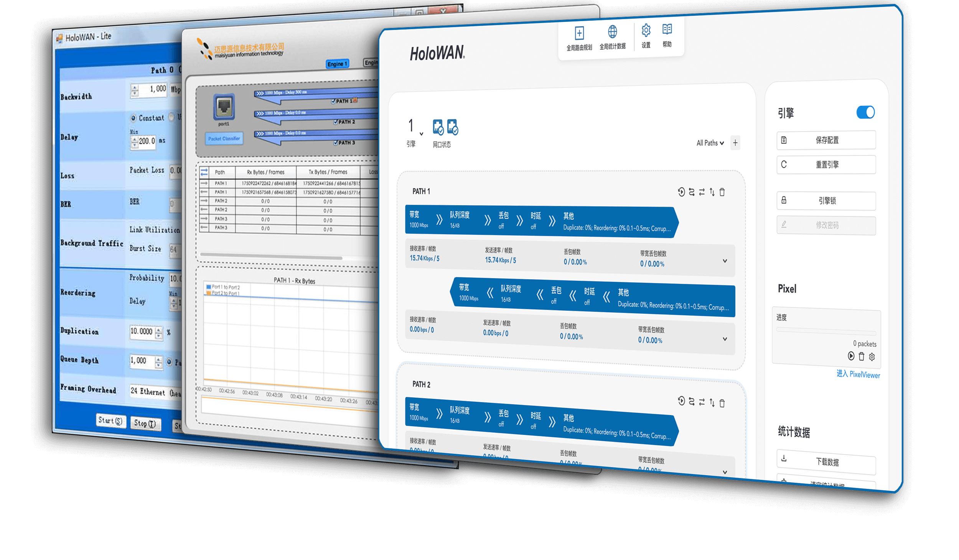Click PATH 1 loop route icon
959x560 pixels.
pos(691,192)
